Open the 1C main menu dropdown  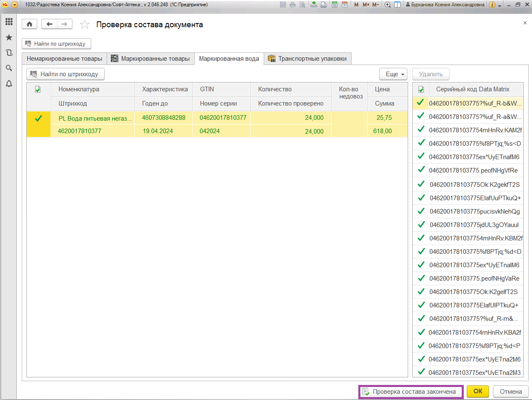tap(15, 5)
